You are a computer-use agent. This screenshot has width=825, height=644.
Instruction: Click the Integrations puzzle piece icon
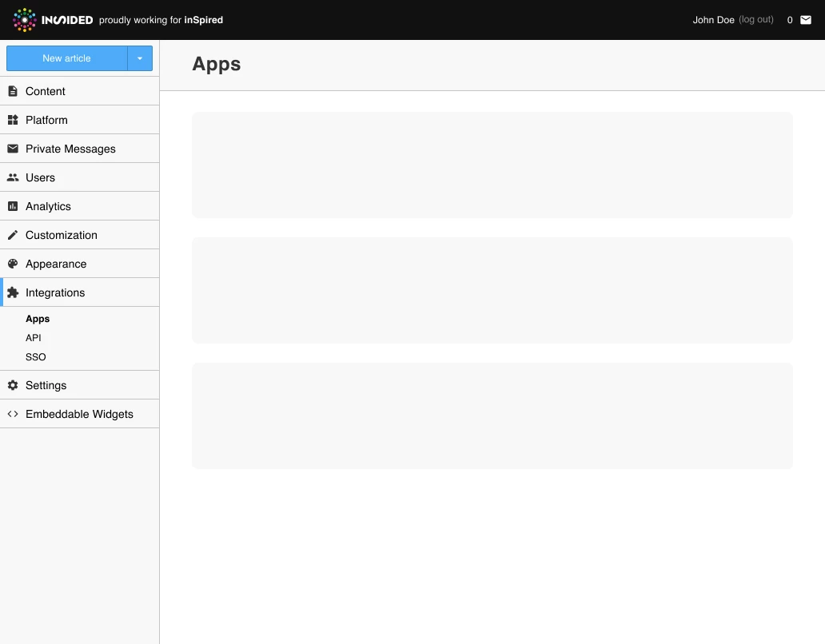tap(13, 292)
